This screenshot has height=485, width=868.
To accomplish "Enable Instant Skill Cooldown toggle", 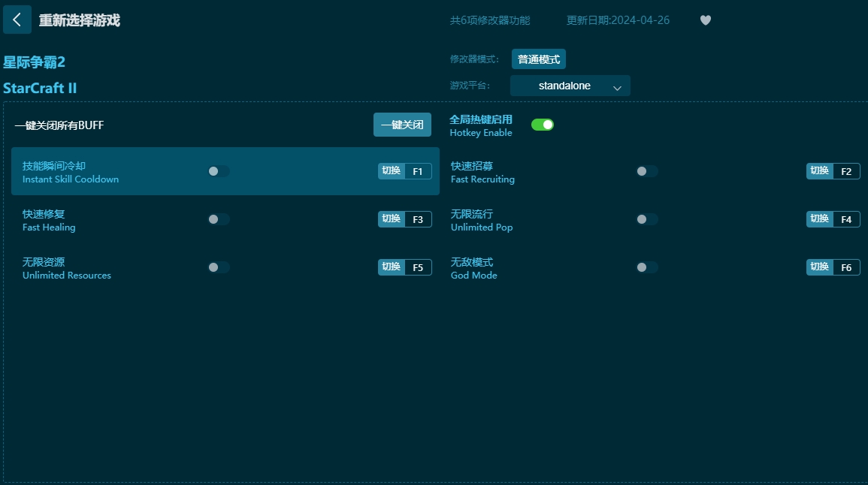I will [218, 171].
